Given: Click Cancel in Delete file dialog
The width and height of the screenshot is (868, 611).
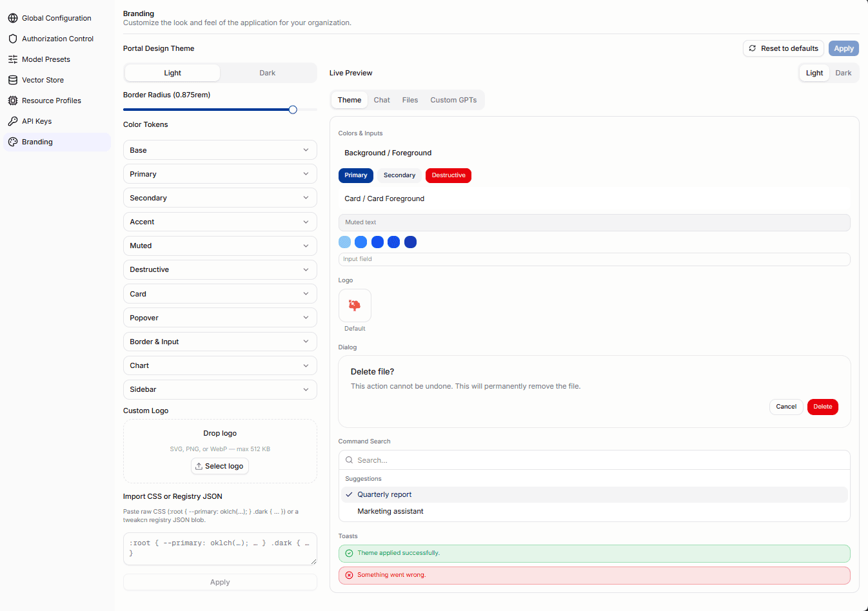Looking at the screenshot, I should (786, 407).
